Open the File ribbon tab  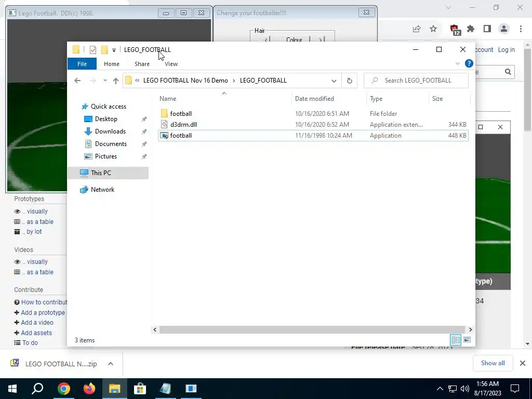coord(82,64)
